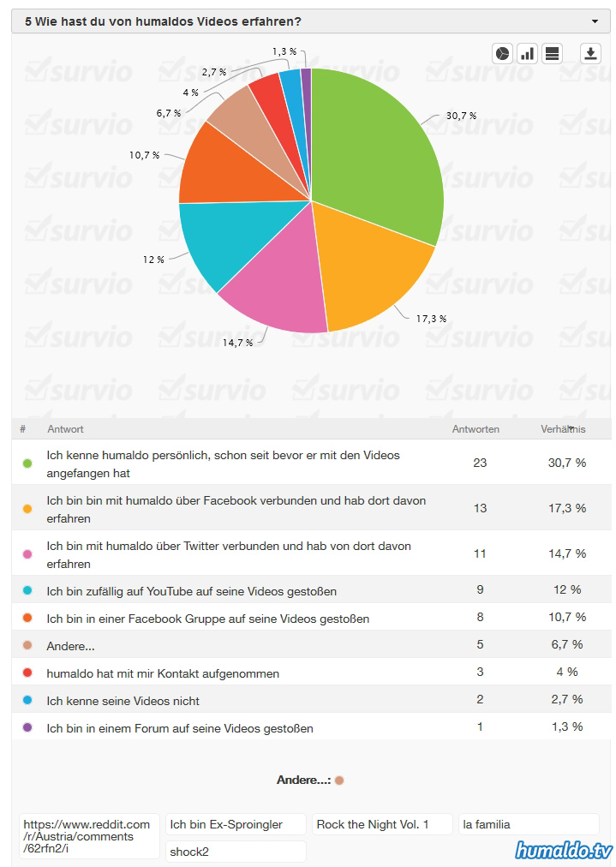616x867 pixels.
Task: Click the brown dot next to Andere heading
Action: [339, 780]
